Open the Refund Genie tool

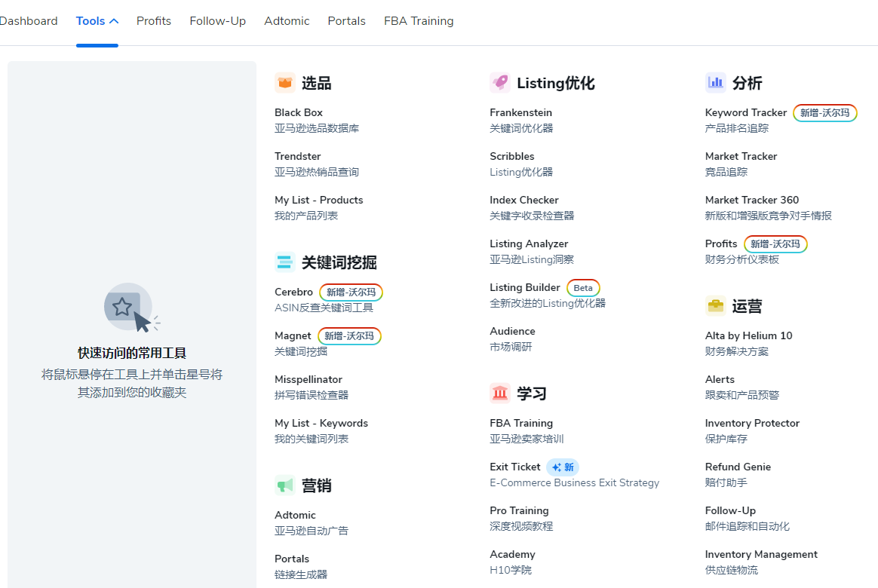point(737,467)
